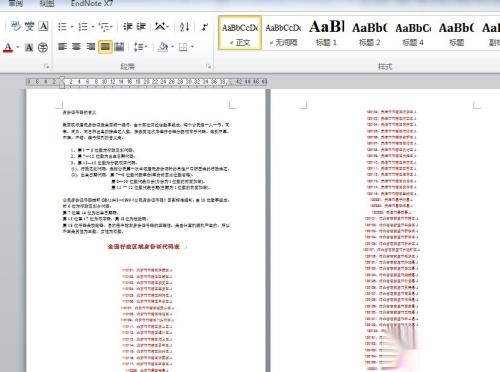Viewport: 500px width, 372px height.
Task: Decrease paragraph indent
Action: [x=128, y=27]
